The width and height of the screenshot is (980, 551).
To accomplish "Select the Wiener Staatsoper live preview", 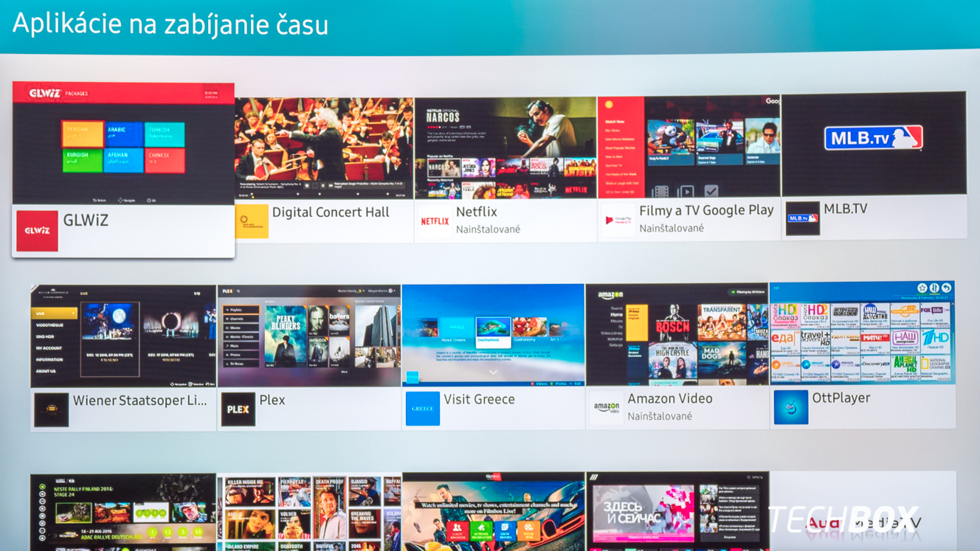I will pyautogui.click(x=123, y=336).
